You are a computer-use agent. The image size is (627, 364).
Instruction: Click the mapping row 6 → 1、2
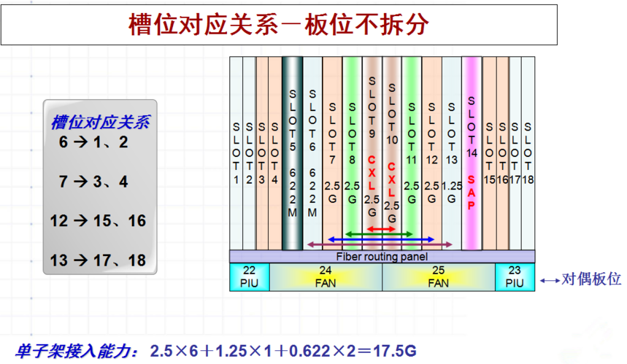point(93,142)
